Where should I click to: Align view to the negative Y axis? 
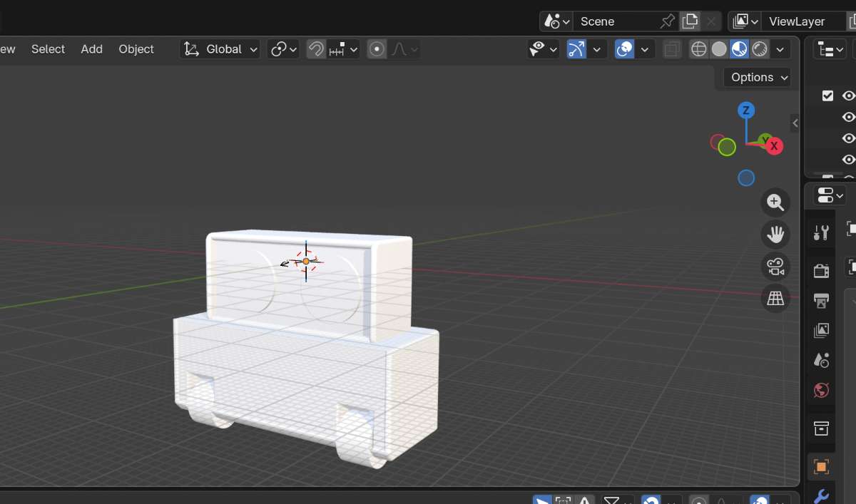(x=727, y=147)
